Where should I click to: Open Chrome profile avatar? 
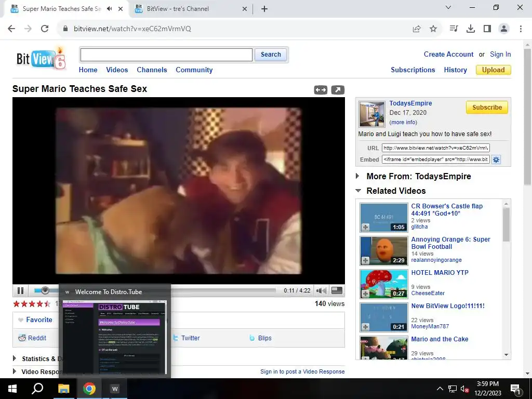click(504, 29)
